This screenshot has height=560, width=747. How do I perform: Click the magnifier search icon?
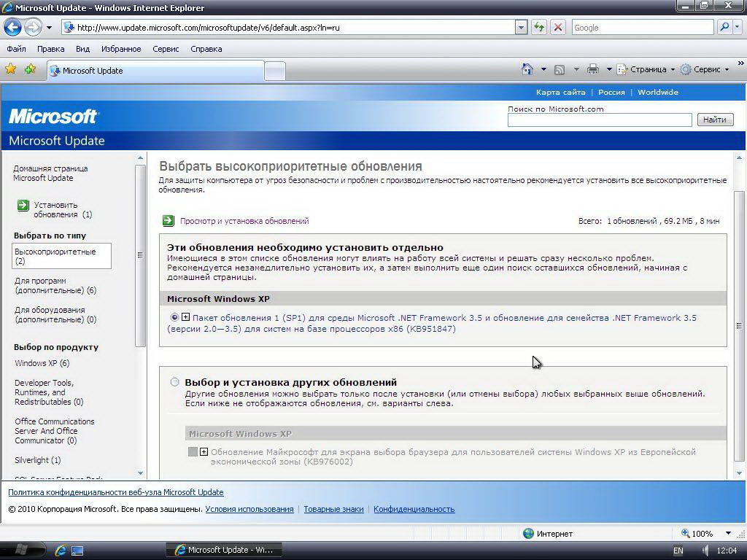pos(724,27)
